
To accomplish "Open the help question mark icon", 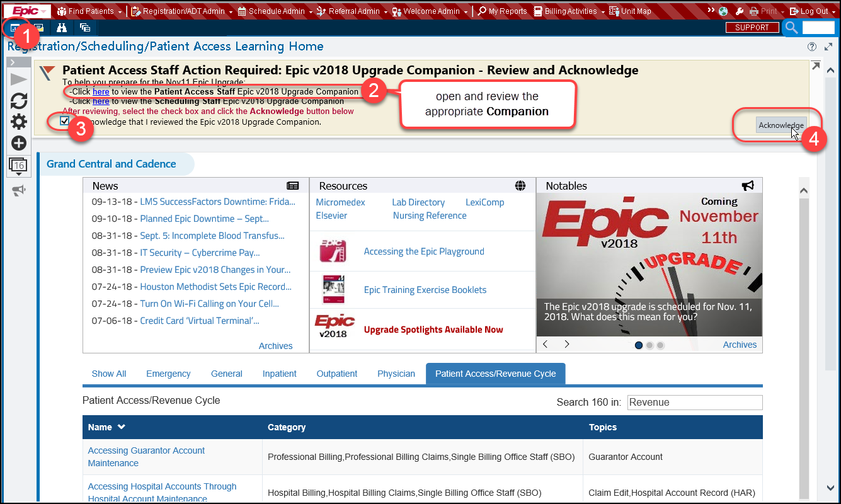I will click(812, 47).
